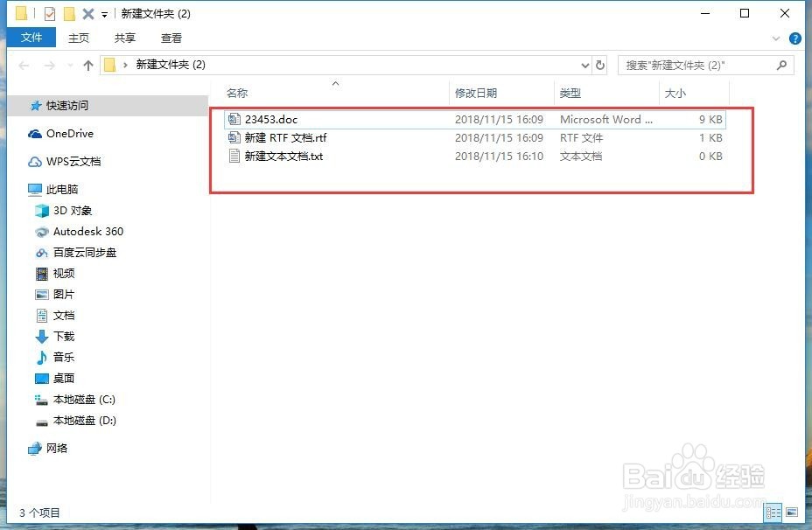812x530 pixels.
Task: Click the network icon beside 网络
Action: coord(35,448)
